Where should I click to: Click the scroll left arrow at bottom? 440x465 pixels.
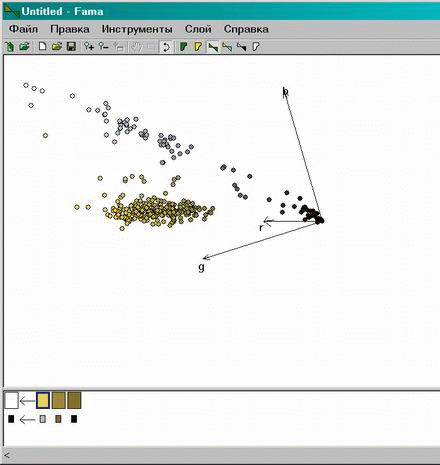pyautogui.click(x=7, y=455)
